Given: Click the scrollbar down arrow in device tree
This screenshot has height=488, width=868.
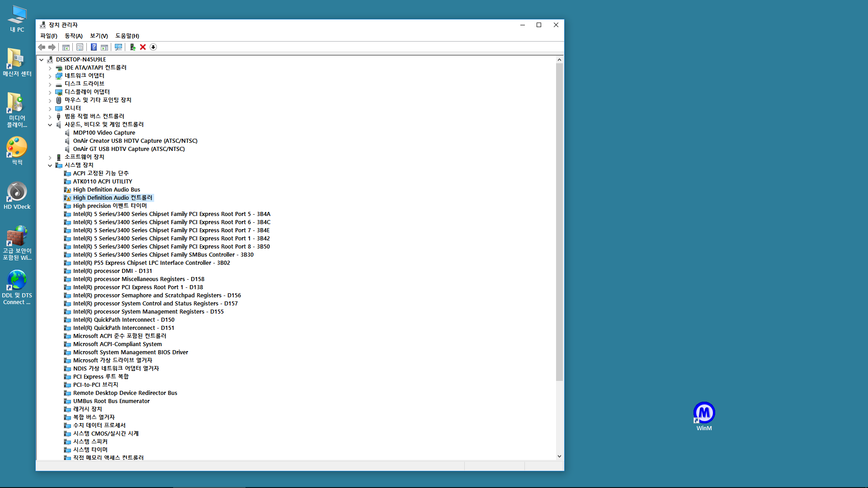Looking at the screenshot, I should coord(559,456).
